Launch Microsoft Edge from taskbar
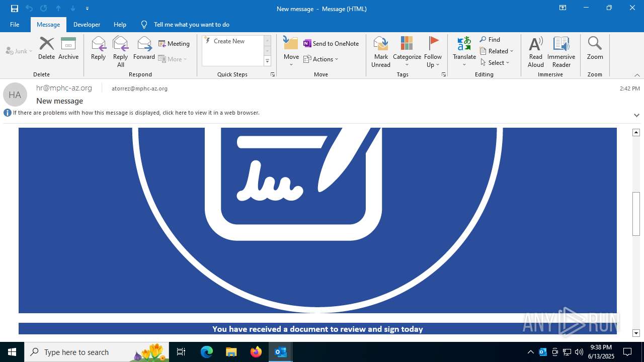The image size is (644, 362). pos(207,352)
